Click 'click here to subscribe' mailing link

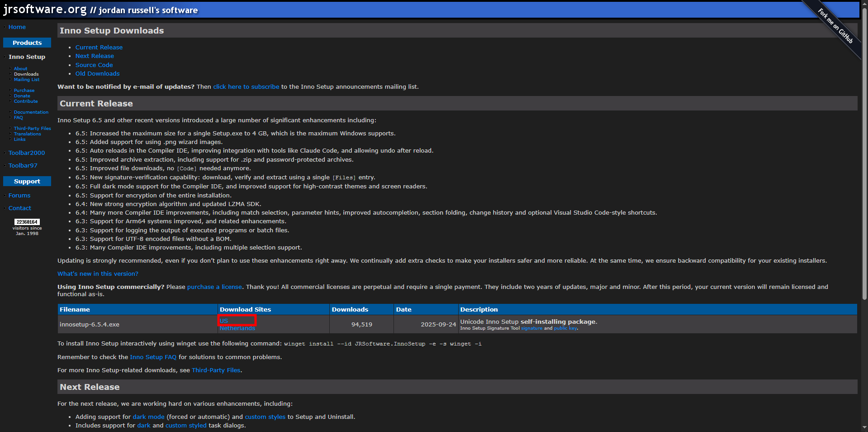coord(246,87)
